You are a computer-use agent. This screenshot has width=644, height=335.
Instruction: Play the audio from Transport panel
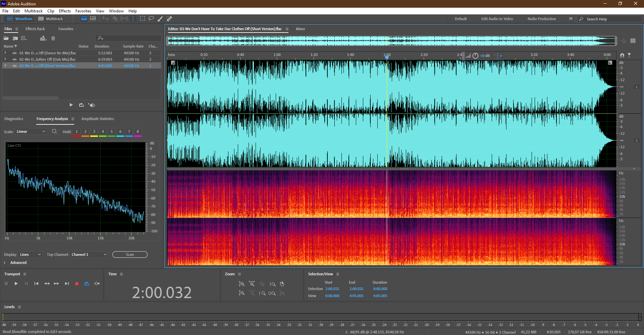tap(16, 284)
